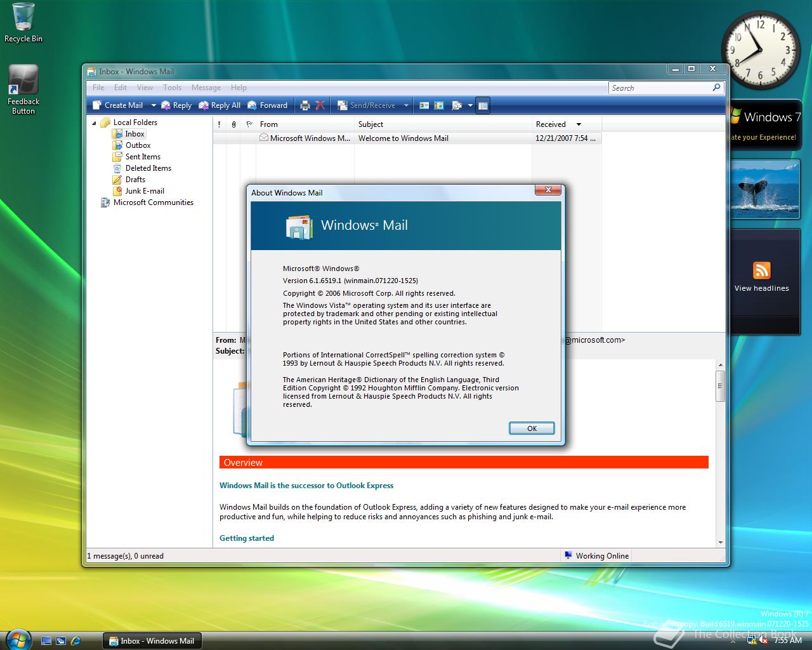Click Reply in the toolbar

pyautogui.click(x=176, y=105)
